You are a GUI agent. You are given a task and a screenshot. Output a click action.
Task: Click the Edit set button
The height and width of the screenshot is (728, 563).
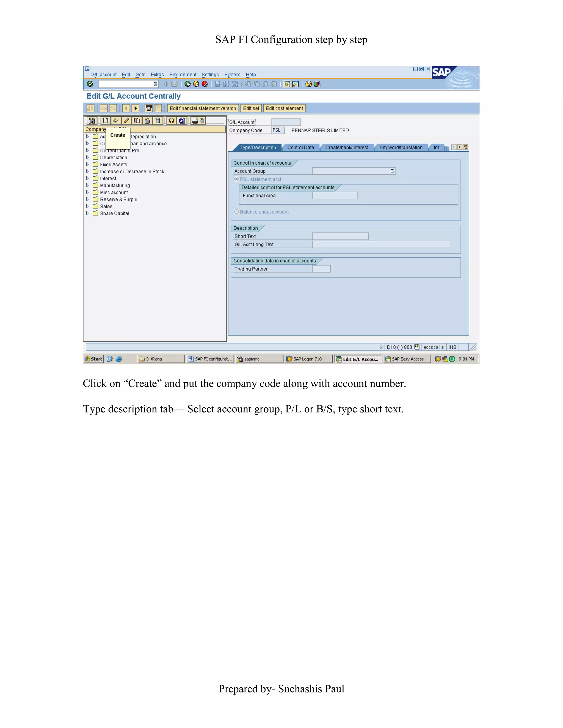251,108
